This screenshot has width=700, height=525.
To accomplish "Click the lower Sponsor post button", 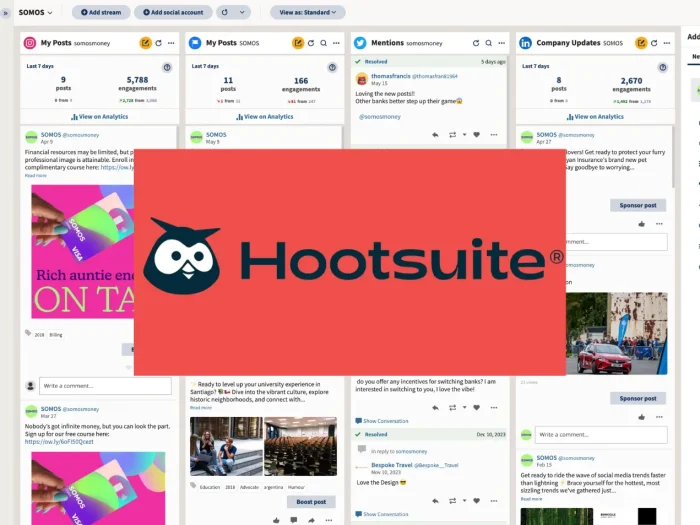I will [x=638, y=398].
